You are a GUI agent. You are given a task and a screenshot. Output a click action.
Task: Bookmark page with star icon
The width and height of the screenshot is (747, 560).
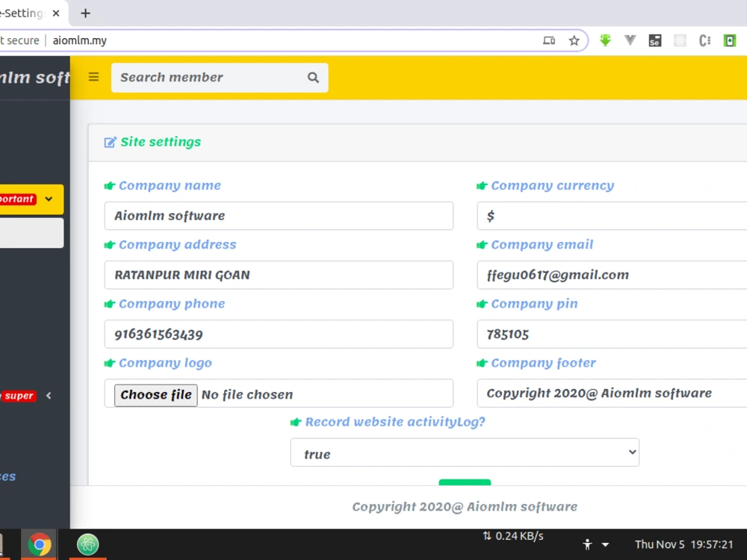pos(574,40)
